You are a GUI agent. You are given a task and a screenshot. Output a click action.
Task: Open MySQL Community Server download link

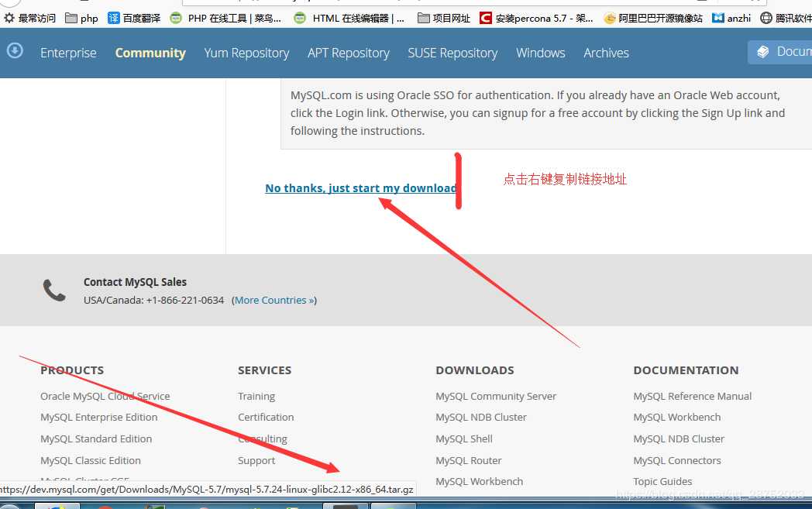pos(496,396)
